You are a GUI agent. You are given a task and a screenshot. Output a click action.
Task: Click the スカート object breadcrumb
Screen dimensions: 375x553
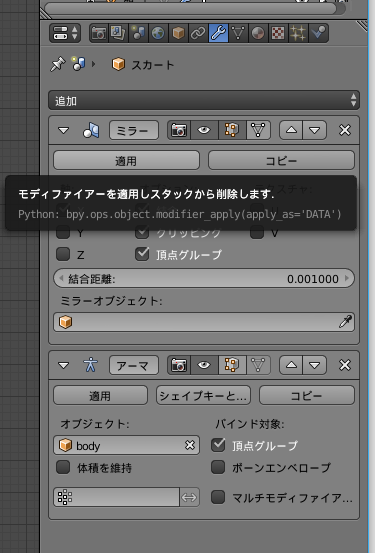143,65
